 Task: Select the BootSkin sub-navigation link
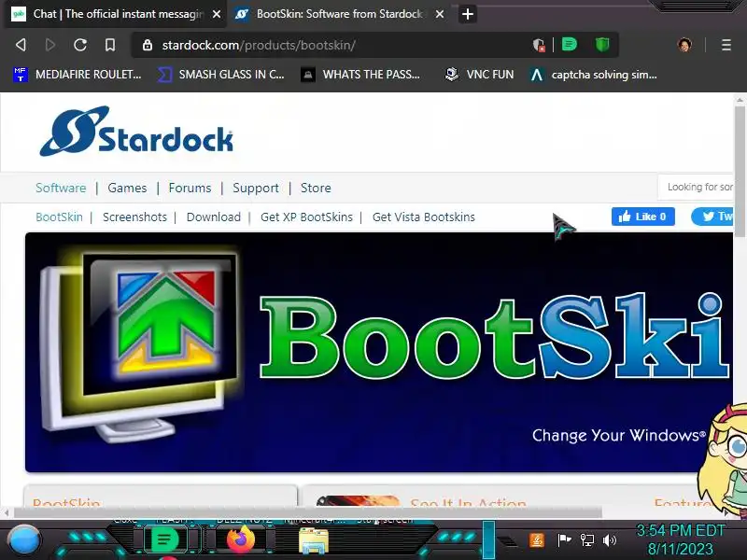pos(59,217)
